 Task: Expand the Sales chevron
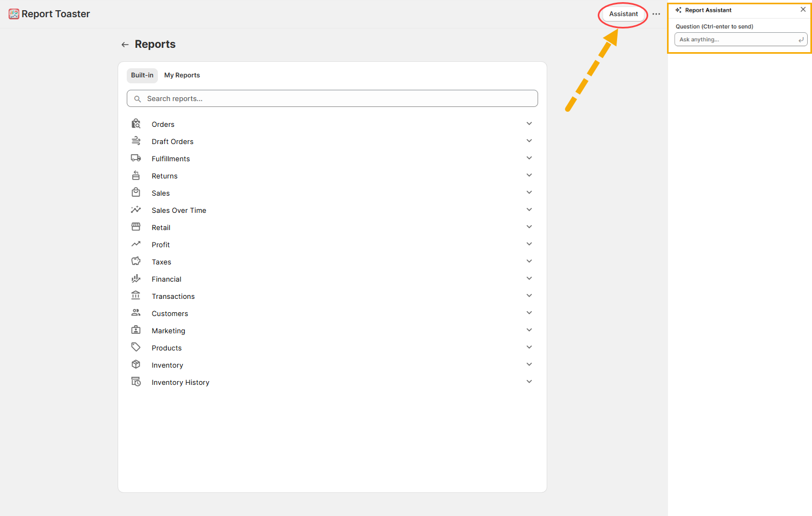[529, 192]
